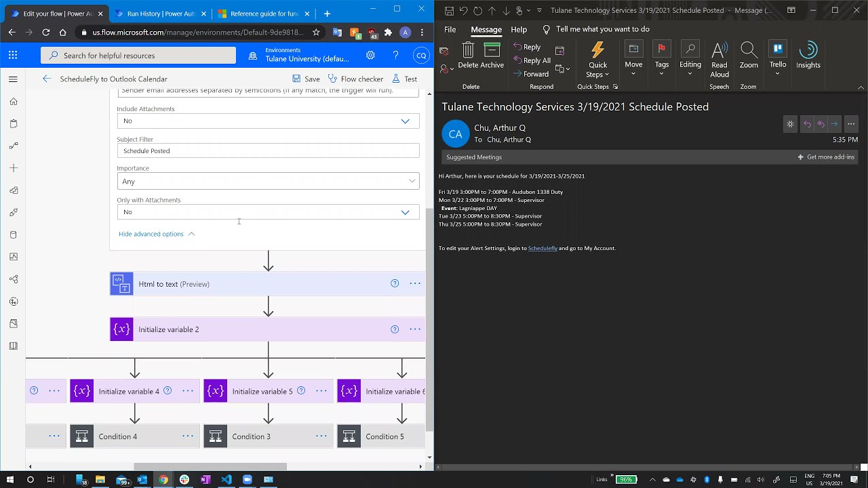Open more options for Condition 4
The height and width of the screenshot is (488, 868).
(188, 436)
